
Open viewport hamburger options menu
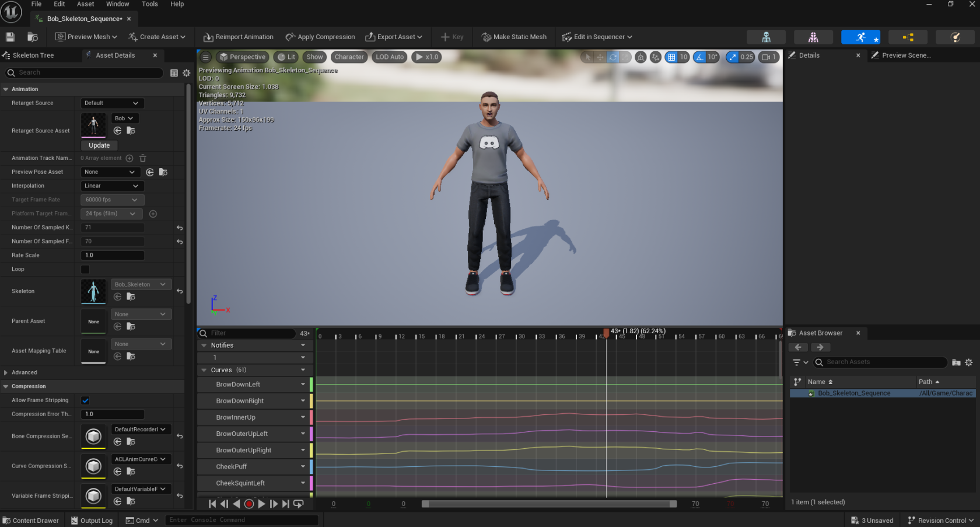[x=205, y=57]
